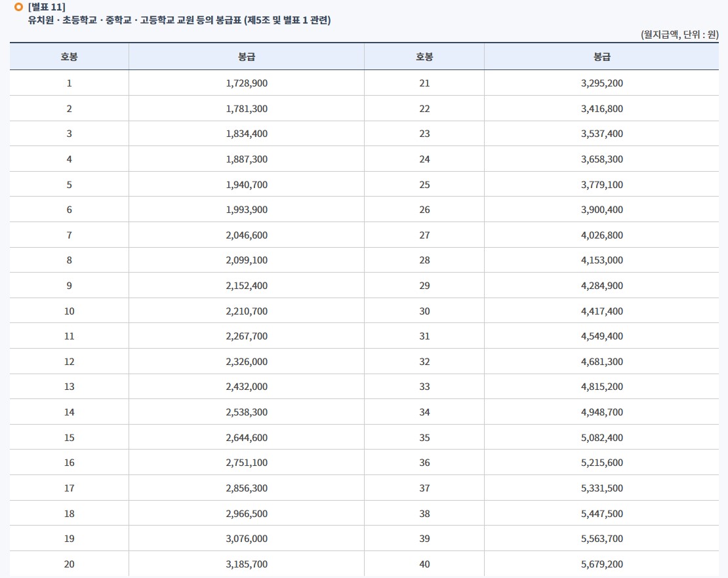The width and height of the screenshot is (728, 578).
Task: Select salary cell 4,026,800
Action: (601, 235)
